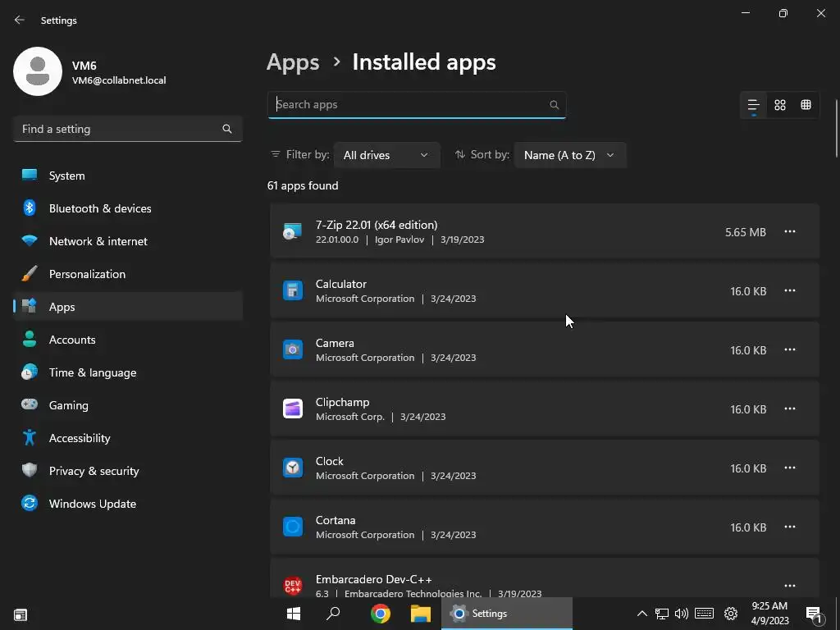Open Bluetooth & devices settings
This screenshot has width=840, height=630.
(99, 208)
